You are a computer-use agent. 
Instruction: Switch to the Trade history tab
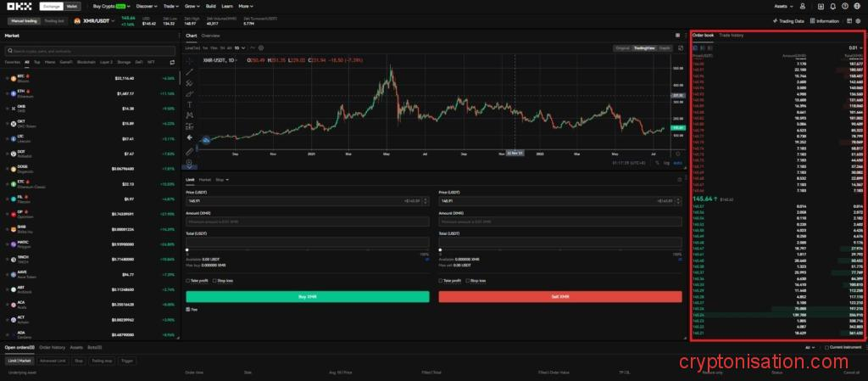(732, 36)
